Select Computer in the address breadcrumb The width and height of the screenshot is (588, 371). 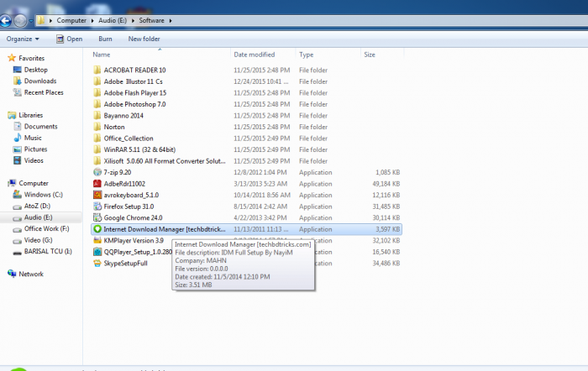click(x=71, y=21)
